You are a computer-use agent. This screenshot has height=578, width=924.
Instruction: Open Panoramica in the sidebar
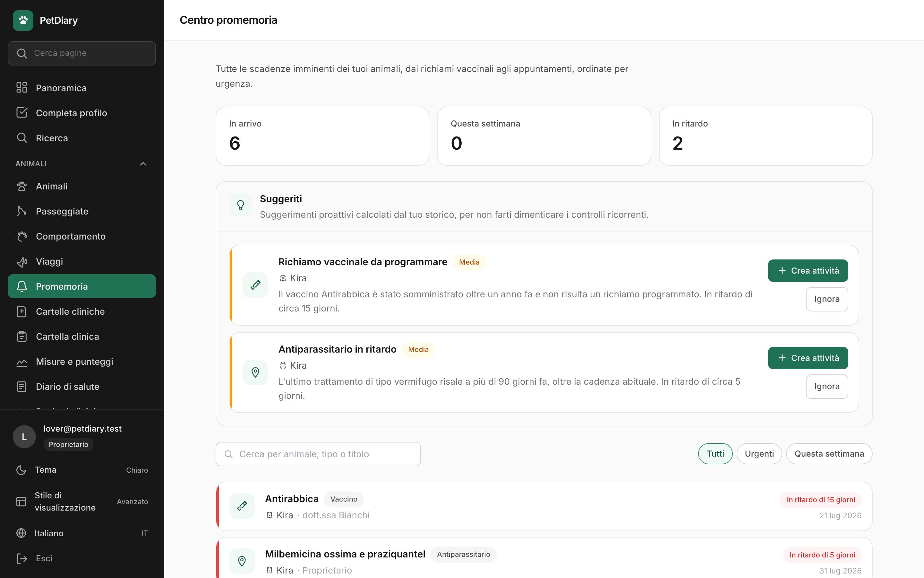click(82, 88)
